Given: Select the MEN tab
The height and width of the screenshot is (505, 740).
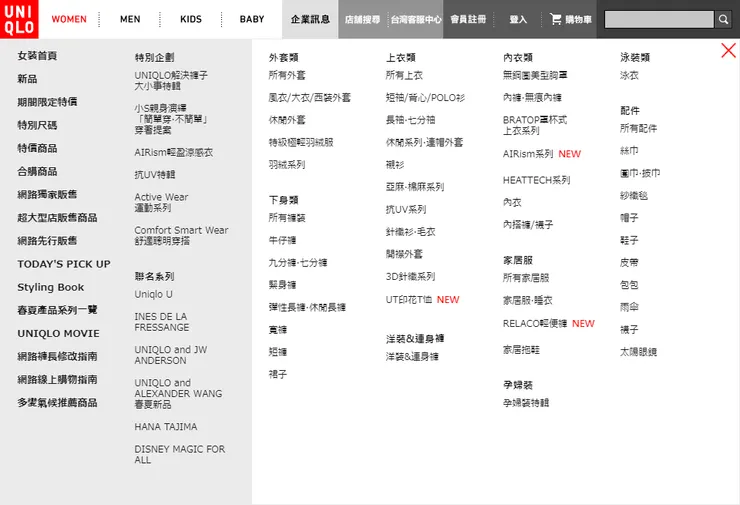Looking at the screenshot, I should click(130, 19).
